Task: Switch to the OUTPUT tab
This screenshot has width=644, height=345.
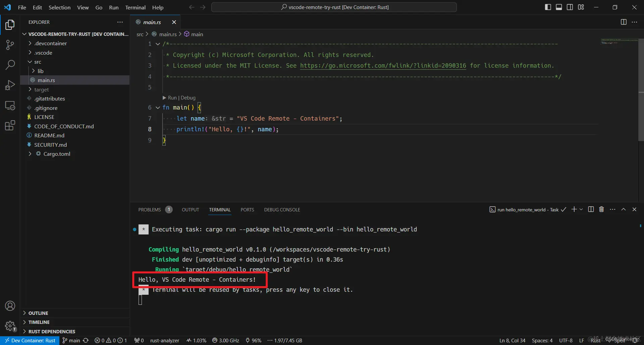Action: point(191,210)
